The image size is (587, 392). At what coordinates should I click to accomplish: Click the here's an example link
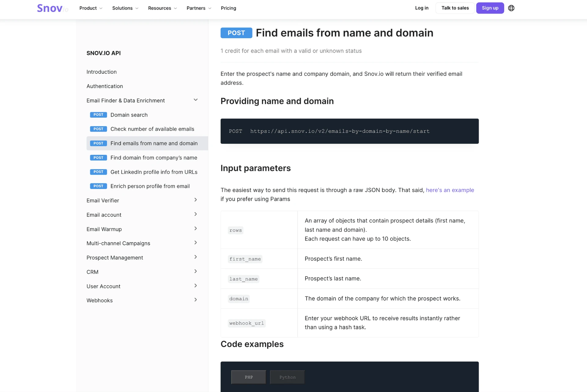pyautogui.click(x=450, y=190)
